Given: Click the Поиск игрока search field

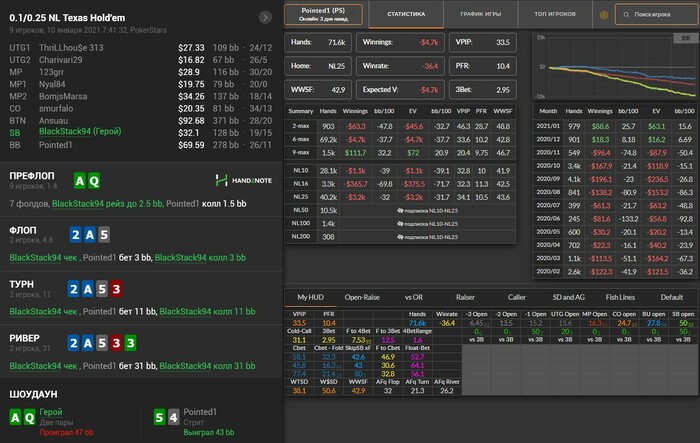Looking at the screenshot, I should pos(657,15).
